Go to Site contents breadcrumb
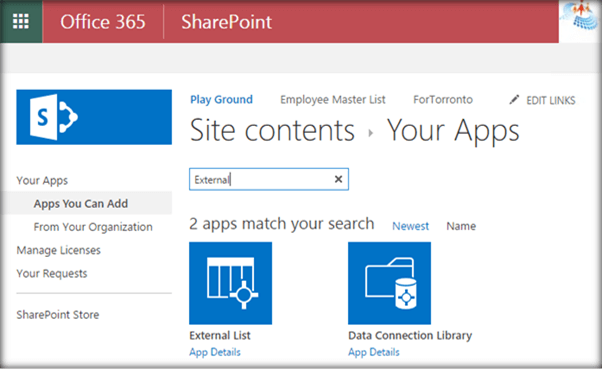The width and height of the screenshot is (602, 369). [272, 131]
